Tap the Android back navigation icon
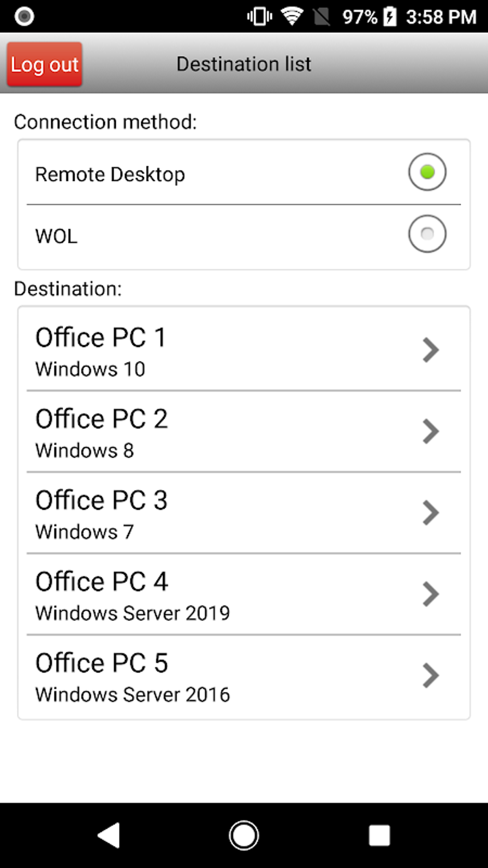 tap(109, 835)
